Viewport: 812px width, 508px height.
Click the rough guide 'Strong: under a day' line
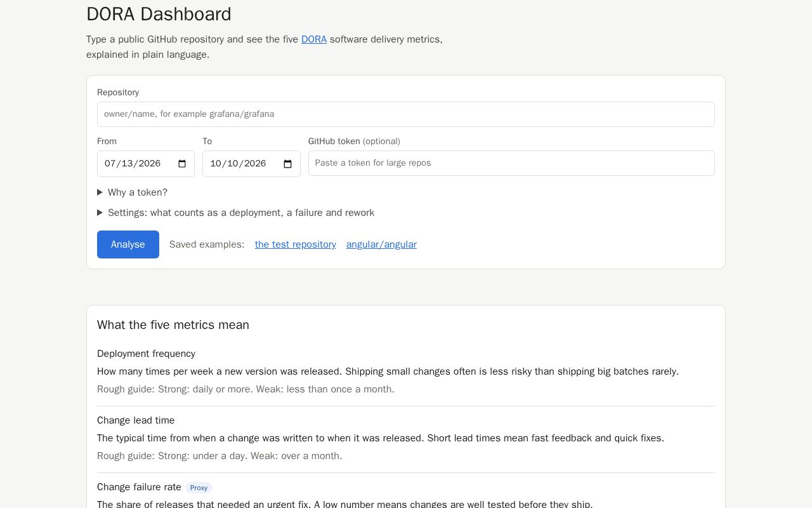pos(219,456)
